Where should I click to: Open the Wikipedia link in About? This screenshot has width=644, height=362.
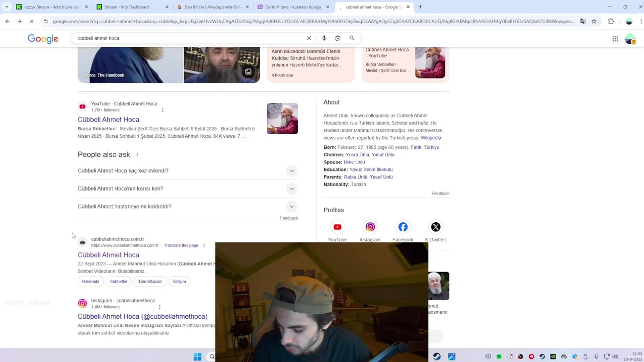[x=431, y=138]
